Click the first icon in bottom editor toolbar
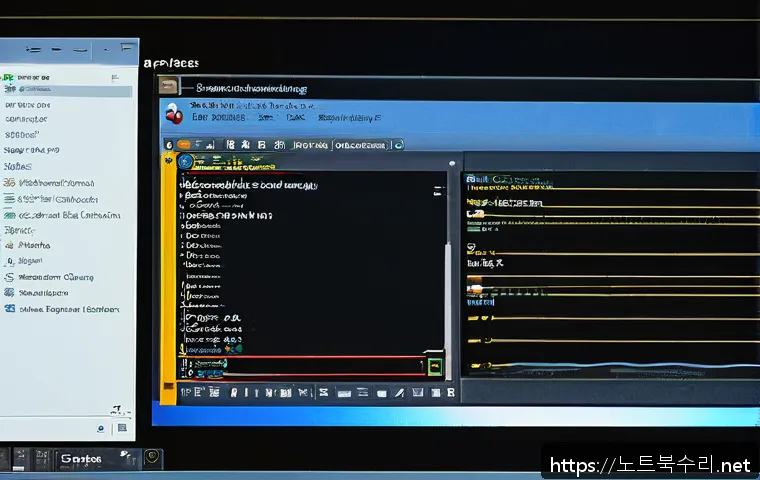This screenshot has width=760, height=480. click(186, 393)
